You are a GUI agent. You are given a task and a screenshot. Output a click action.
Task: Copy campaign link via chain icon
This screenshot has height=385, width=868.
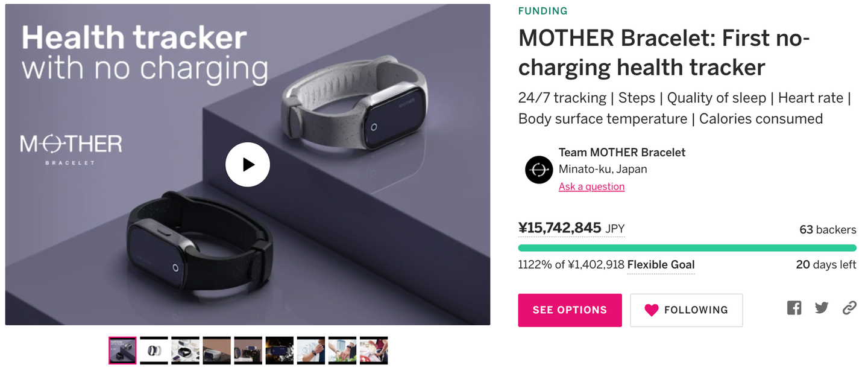click(x=849, y=308)
